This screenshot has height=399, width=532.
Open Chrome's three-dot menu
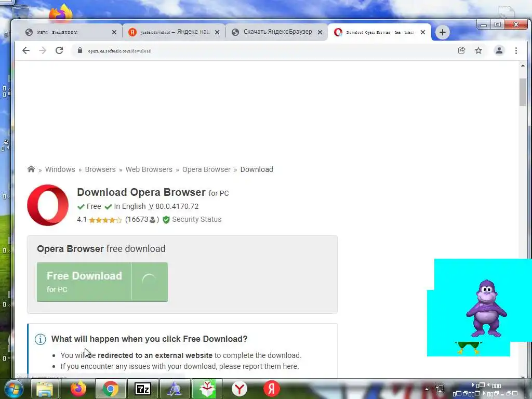516,50
